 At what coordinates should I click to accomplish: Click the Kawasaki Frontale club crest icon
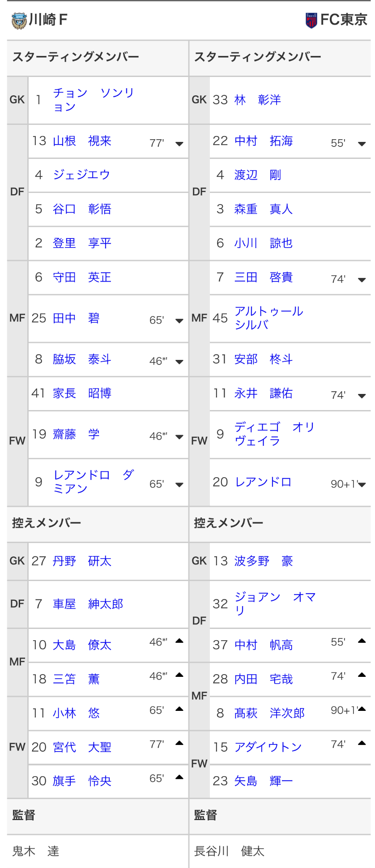point(19,21)
